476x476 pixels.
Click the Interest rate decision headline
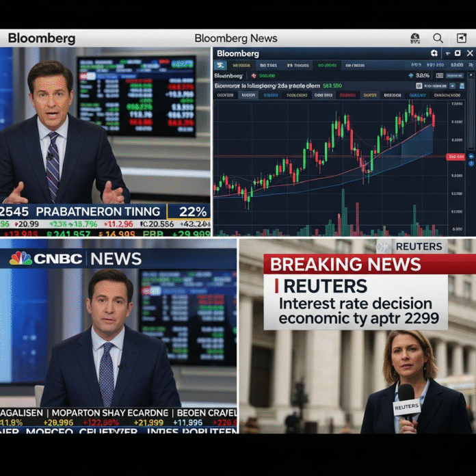coord(358,311)
